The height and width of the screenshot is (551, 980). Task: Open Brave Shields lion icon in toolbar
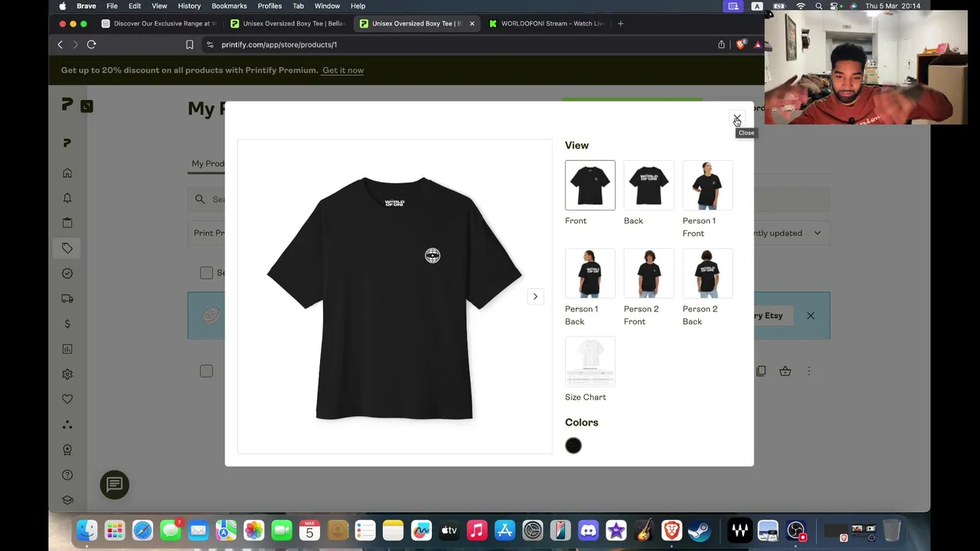click(x=740, y=44)
